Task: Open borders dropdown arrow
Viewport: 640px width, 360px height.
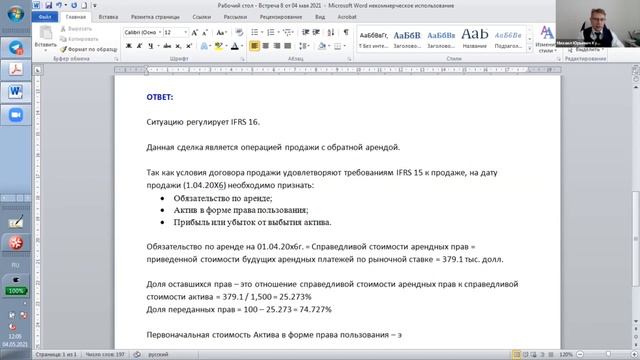Action: coord(344,46)
